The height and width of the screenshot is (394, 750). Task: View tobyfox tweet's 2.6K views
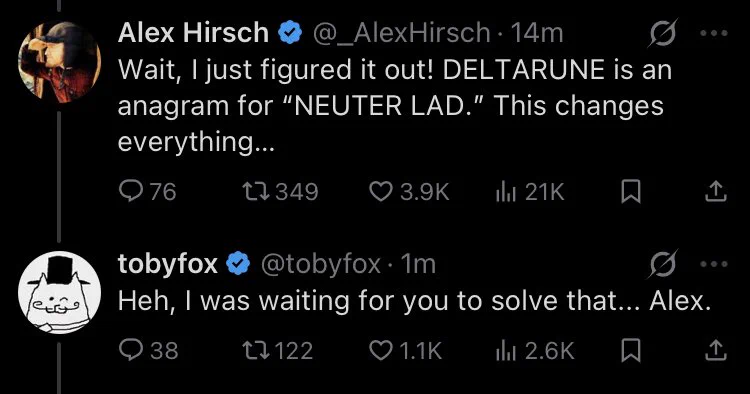pyautogui.click(x=535, y=350)
